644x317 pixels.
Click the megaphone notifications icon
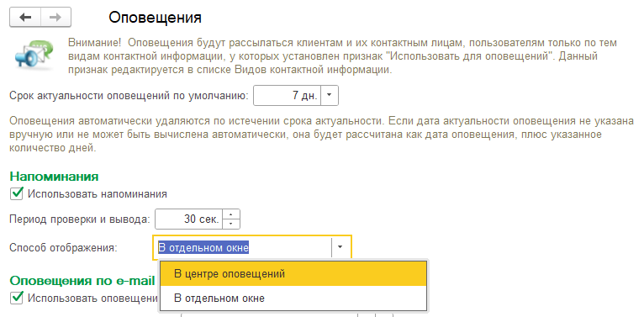click(x=32, y=53)
